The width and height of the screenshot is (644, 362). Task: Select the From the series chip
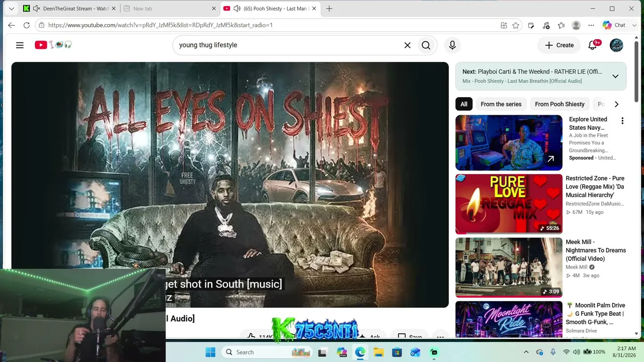(501, 104)
